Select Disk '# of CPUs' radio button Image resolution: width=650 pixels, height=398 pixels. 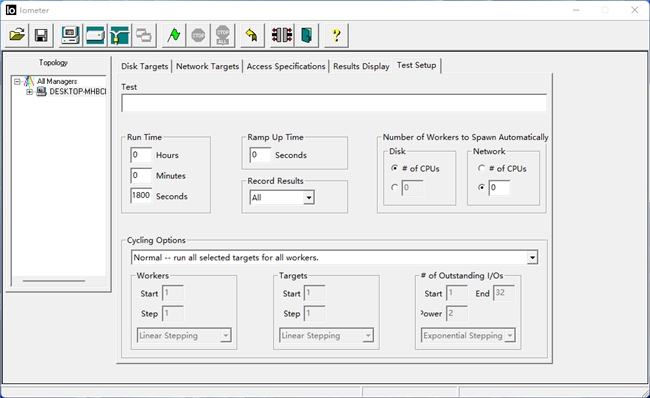(x=394, y=168)
